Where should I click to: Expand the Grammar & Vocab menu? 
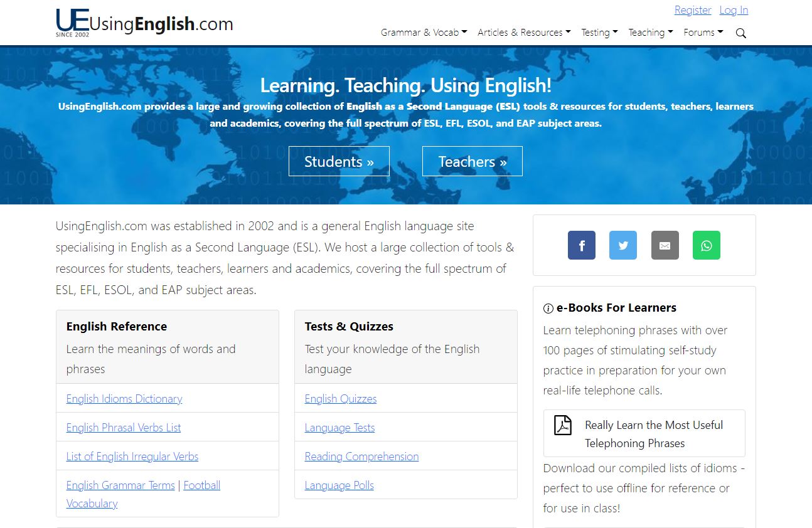pyautogui.click(x=424, y=33)
